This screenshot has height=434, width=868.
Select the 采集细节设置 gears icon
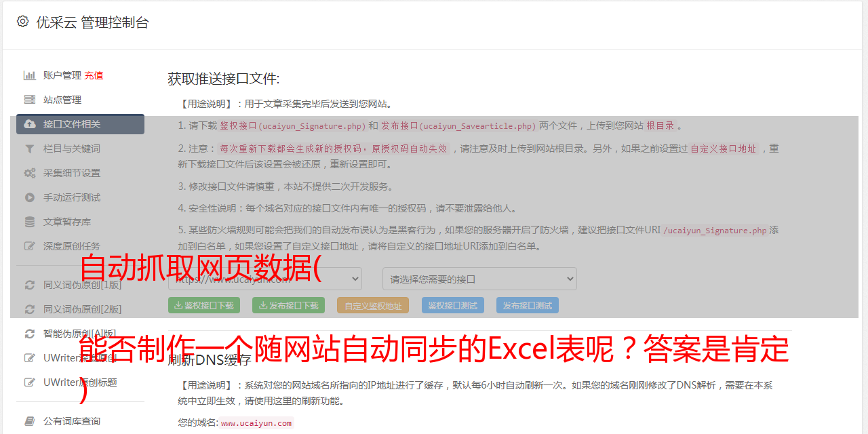tap(30, 173)
